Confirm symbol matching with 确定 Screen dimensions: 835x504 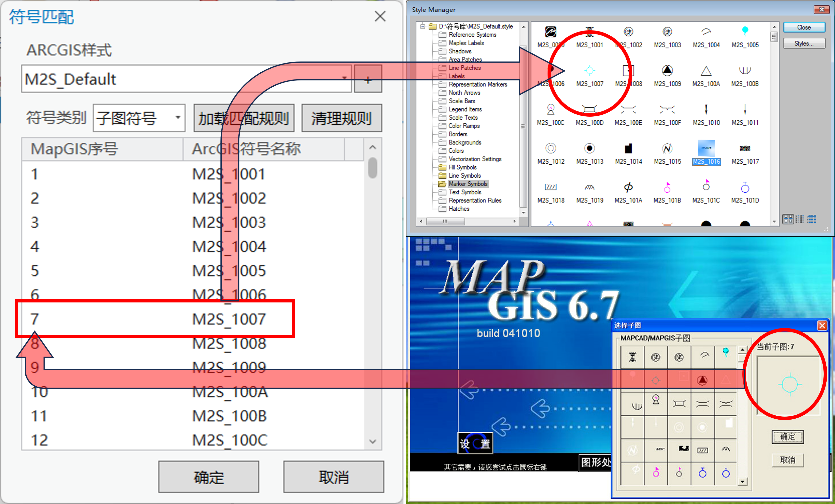(209, 477)
